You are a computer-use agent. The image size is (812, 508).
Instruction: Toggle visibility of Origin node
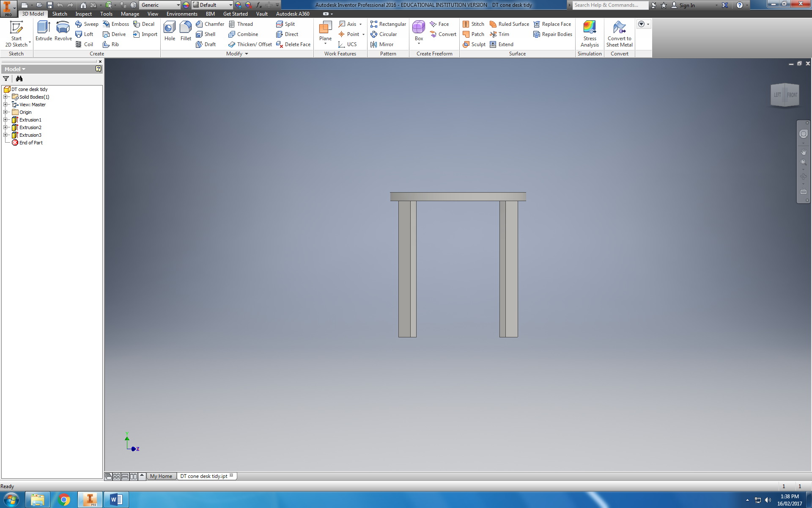click(5, 112)
